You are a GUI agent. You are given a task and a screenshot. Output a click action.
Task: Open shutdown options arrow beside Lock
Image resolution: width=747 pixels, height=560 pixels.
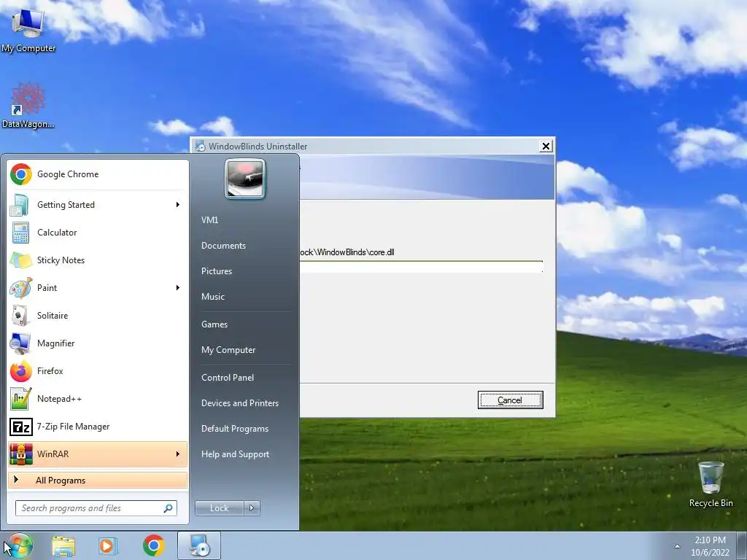[252, 508]
